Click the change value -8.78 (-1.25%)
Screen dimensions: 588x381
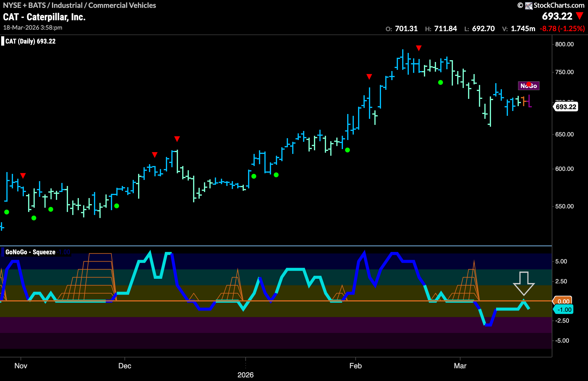click(562, 29)
